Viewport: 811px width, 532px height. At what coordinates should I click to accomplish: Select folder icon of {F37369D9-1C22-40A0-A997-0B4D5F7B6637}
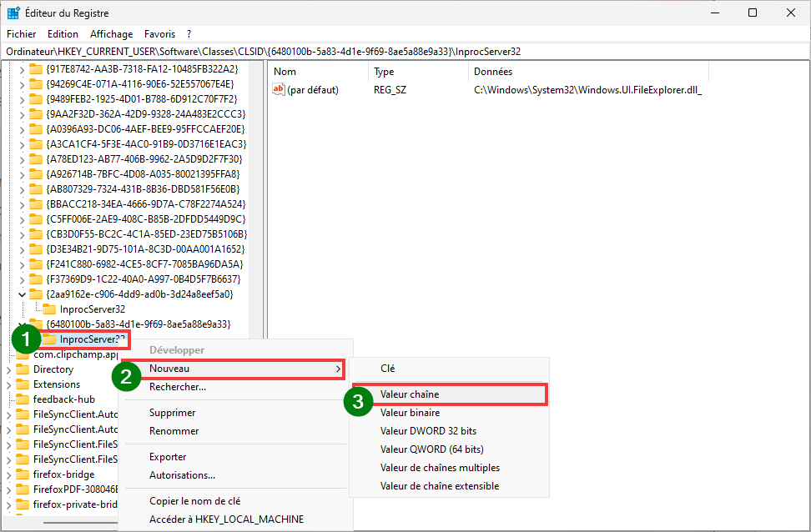click(36, 279)
